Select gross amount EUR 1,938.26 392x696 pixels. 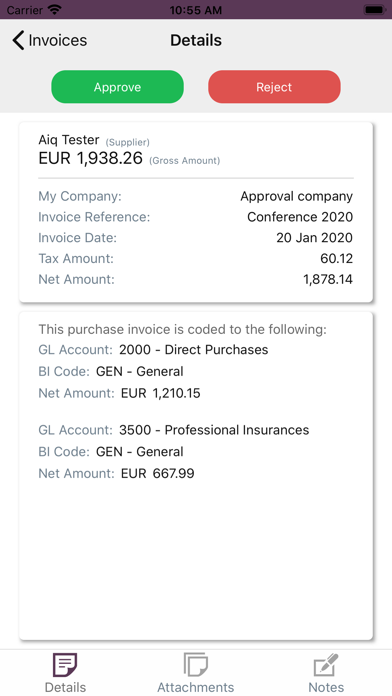91,158
